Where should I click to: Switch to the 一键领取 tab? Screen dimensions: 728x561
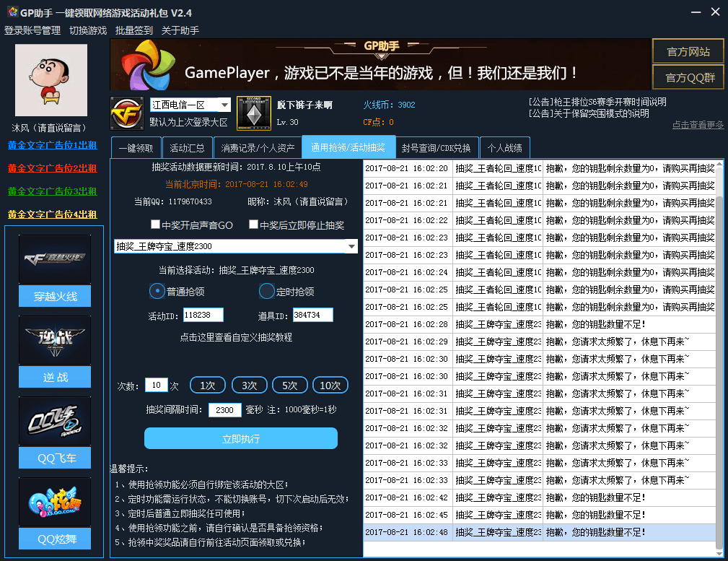(x=136, y=148)
